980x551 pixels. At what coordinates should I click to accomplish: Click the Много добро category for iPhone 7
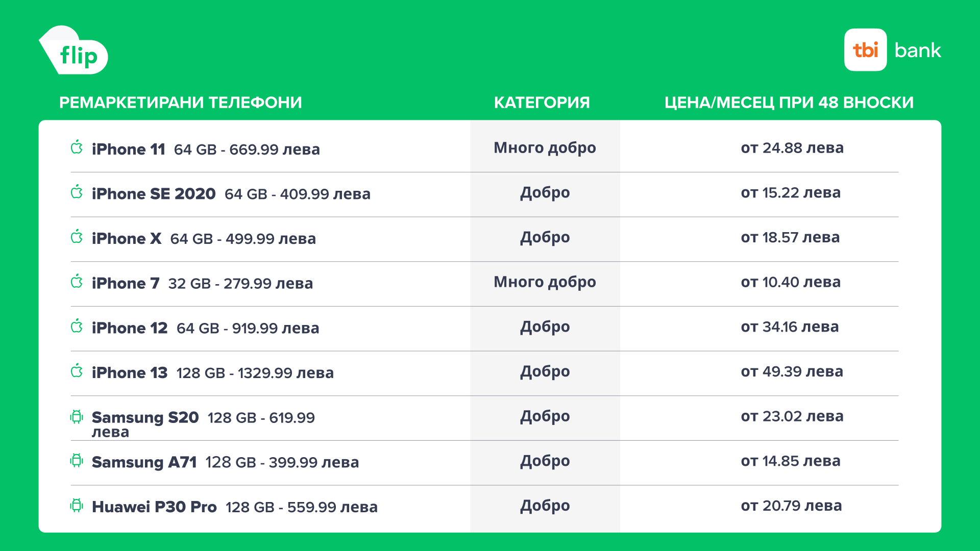545,282
